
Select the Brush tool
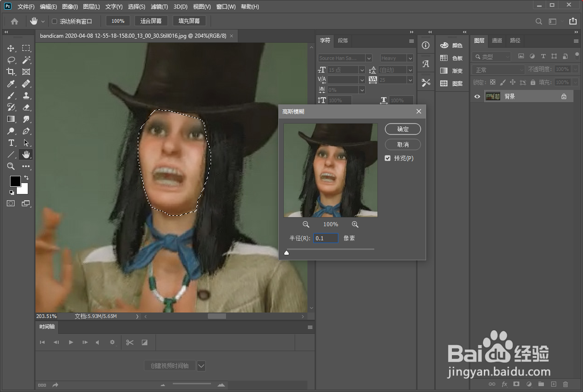[11, 95]
